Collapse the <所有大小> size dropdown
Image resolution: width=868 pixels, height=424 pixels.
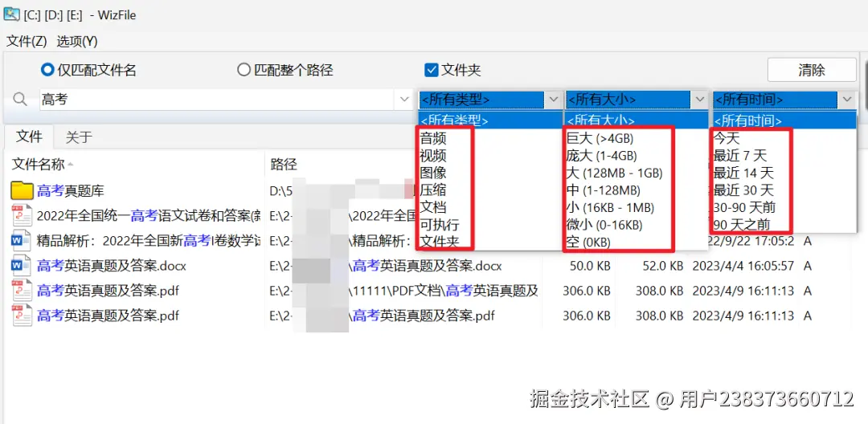click(x=700, y=100)
